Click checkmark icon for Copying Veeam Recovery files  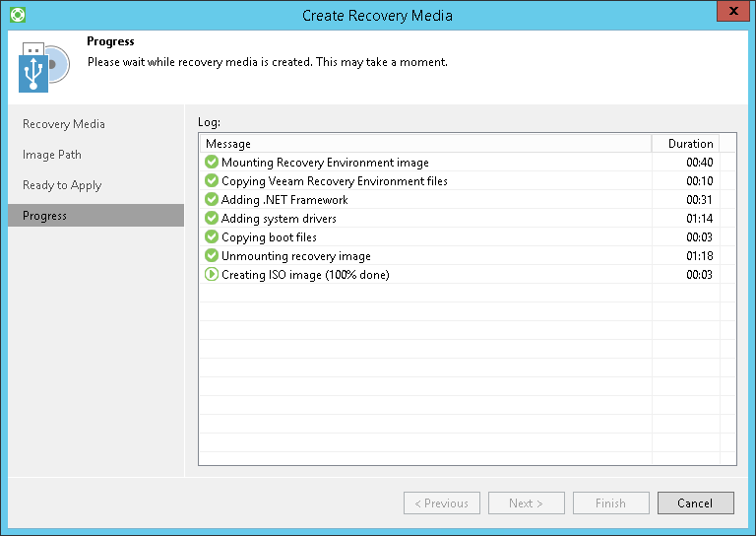click(x=211, y=181)
